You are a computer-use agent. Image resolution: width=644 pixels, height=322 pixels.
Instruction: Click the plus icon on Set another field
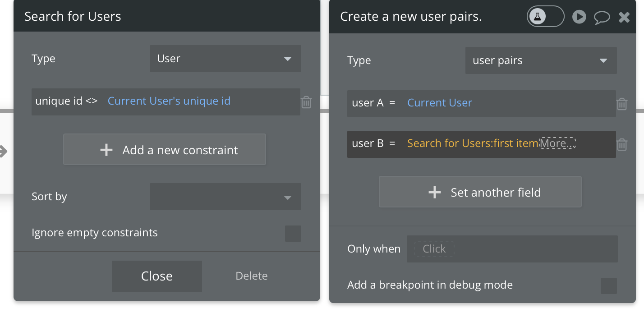coord(434,193)
